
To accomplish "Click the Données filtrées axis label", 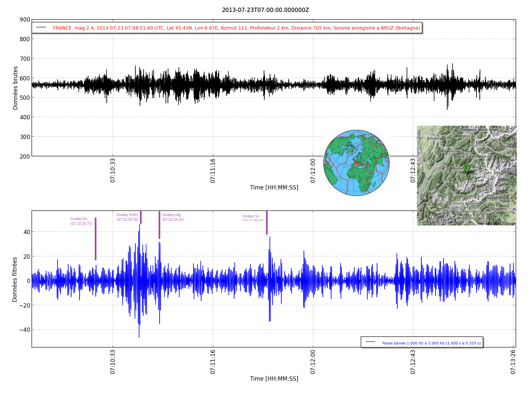I will click(x=15, y=279).
